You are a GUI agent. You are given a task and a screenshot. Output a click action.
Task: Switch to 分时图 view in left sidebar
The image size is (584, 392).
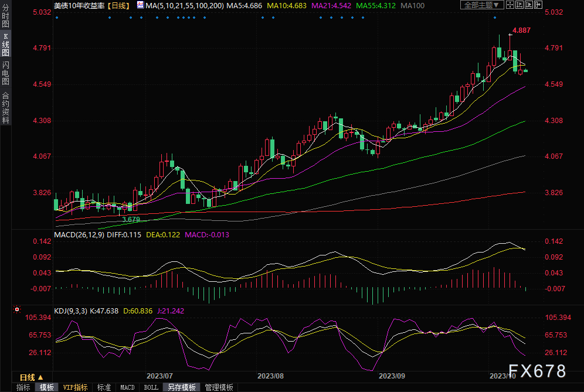(6, 16)
